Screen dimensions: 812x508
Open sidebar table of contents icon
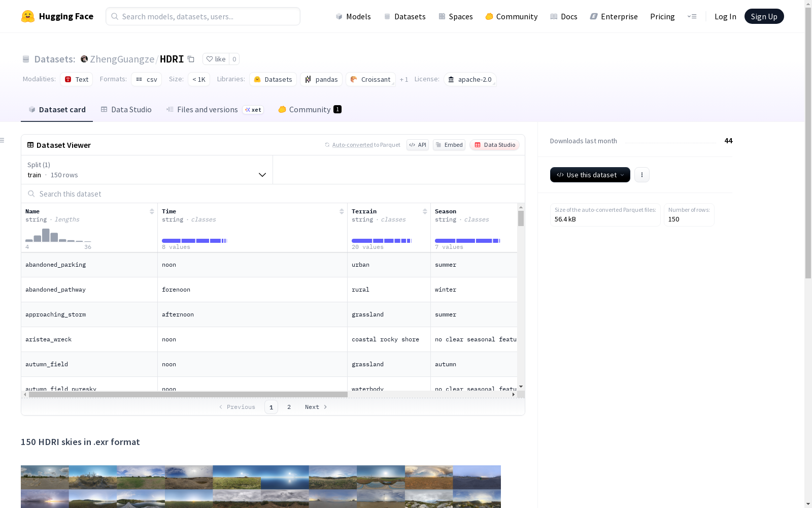click(x=3, y=140)
